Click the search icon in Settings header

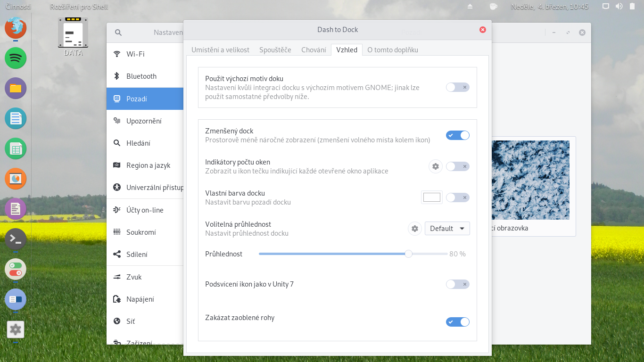click(x=118, y=33)
